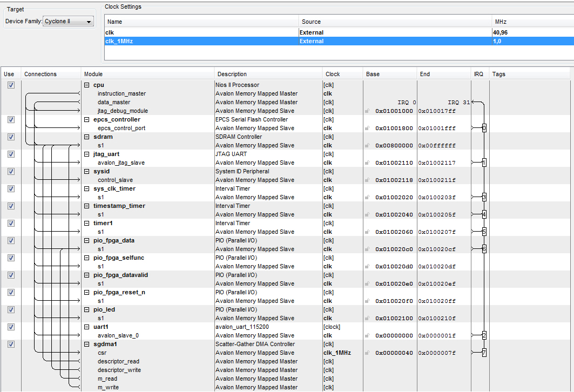Click the clk_1MHz clock cell for sgdma1 csr
Viewport: 574px width, 392px height.
pyautogui.click(x=337, y=353)
